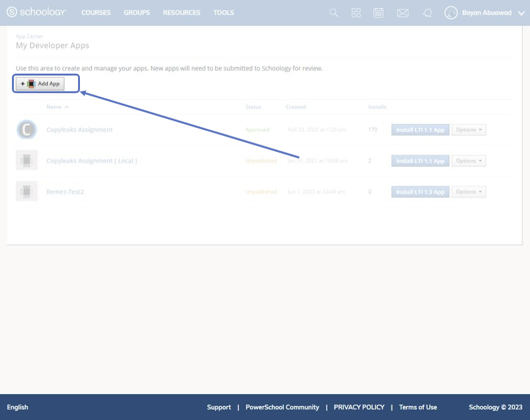Install LTI 1.1 App for Copyleaks Assignment [ Local ]
Viewport: 530px width, 420px height.
tap(420, 161)
